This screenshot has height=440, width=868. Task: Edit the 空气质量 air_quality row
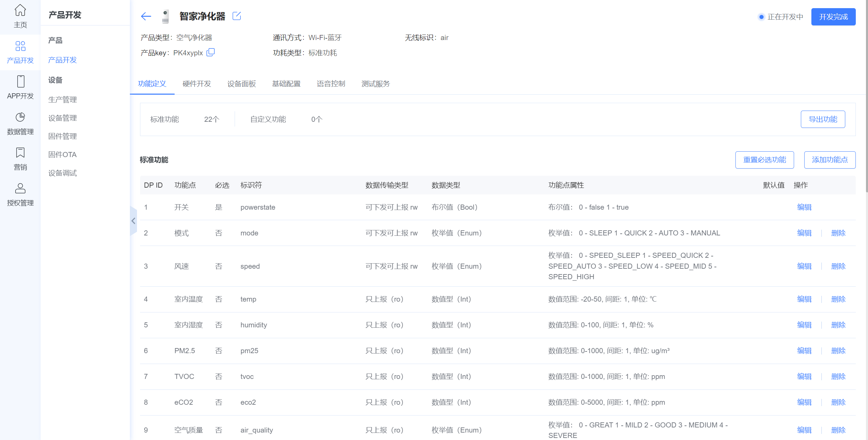point(804,430)
